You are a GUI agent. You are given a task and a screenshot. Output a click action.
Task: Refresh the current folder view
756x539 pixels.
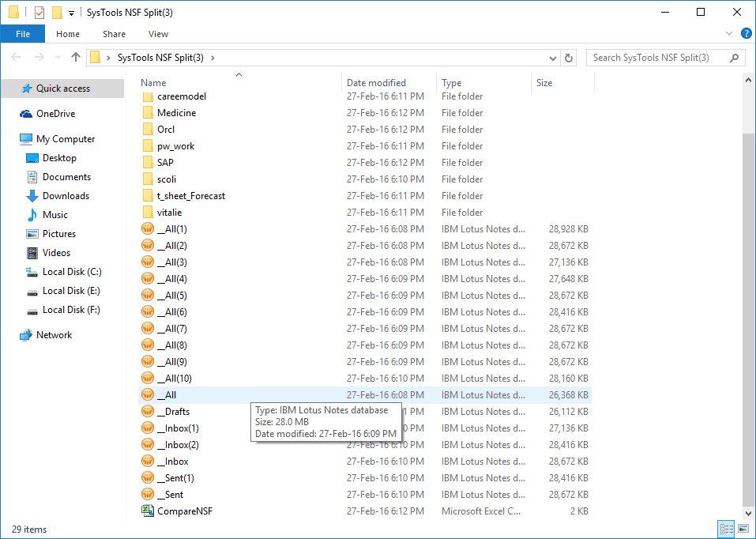(569, 58)
